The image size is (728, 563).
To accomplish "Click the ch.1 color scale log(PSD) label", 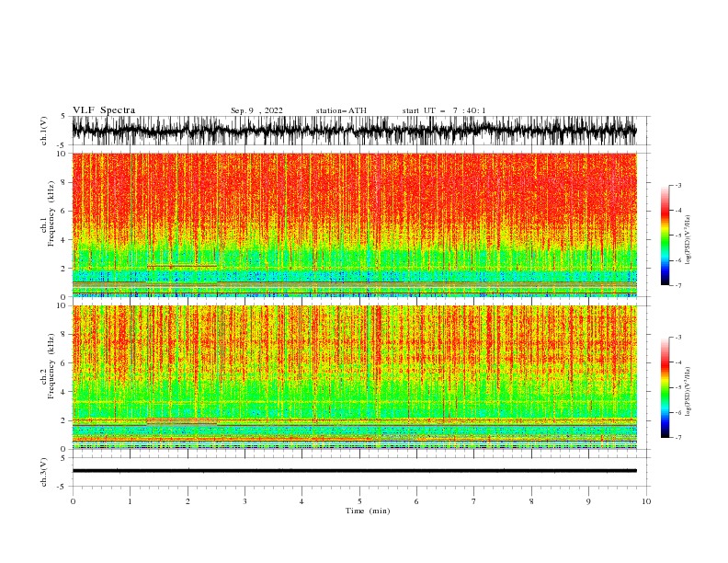I will 689,240.
